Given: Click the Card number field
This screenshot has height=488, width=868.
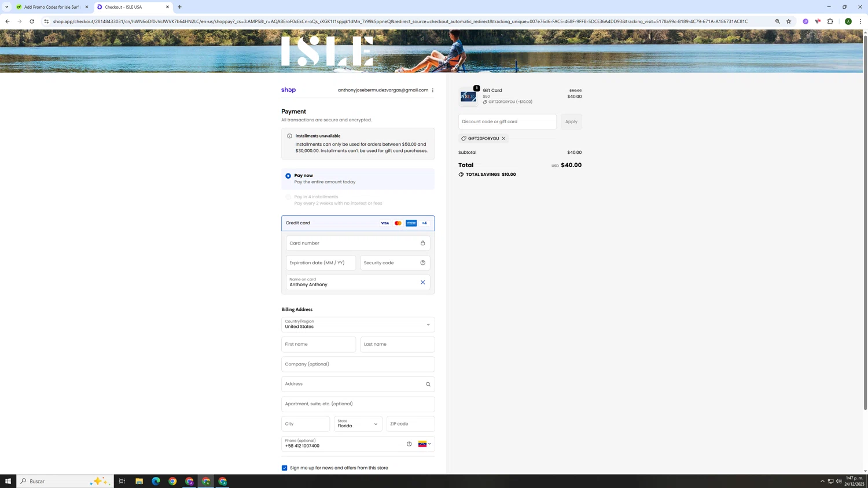Looking at the screenshot, I should (358, 243).
